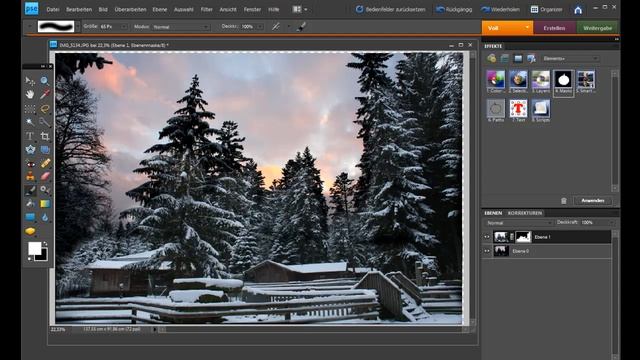This screenshot has height=360, width=640.
Task: Toggle visibility of Ebene 0 layer
Action: 487,251
